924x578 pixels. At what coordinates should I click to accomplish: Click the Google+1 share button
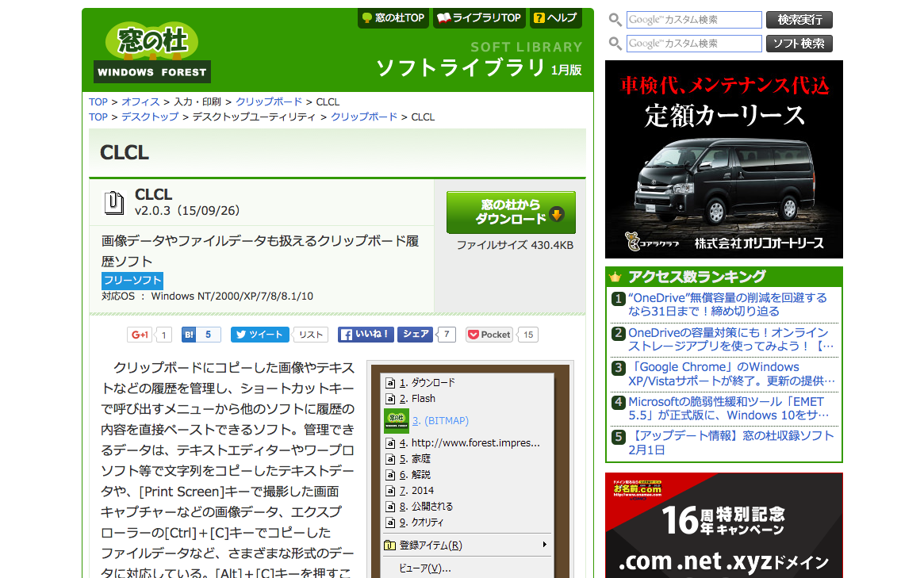(x=139, y=335)
